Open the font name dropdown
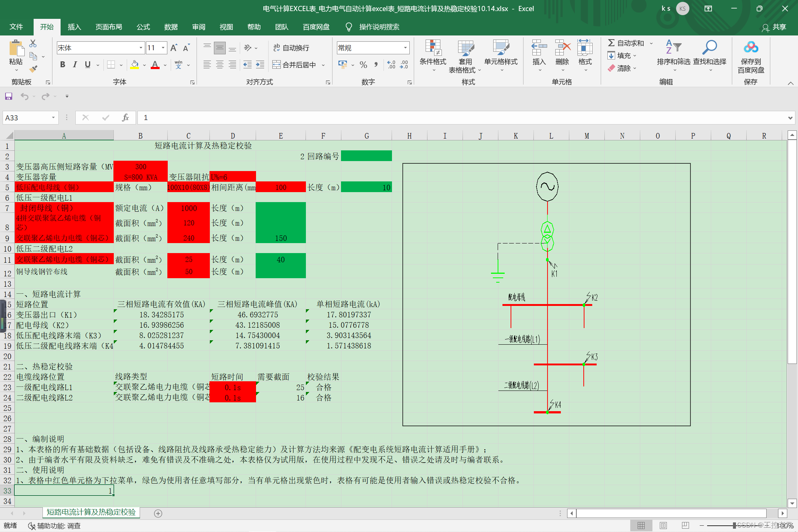Image resolution: width=798 pixels, height=532 pixels. 141,48
